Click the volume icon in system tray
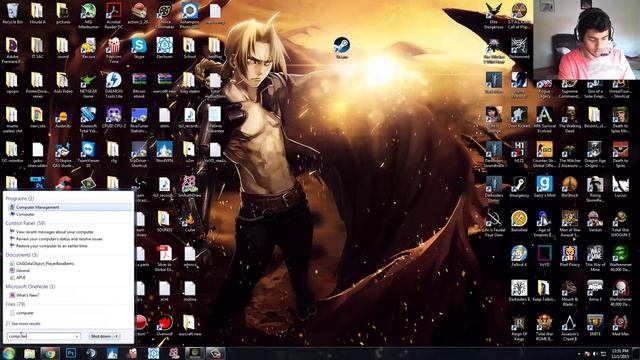Image resolution: width=640 pixels, height=360 pixels. [x=595, y=353]
